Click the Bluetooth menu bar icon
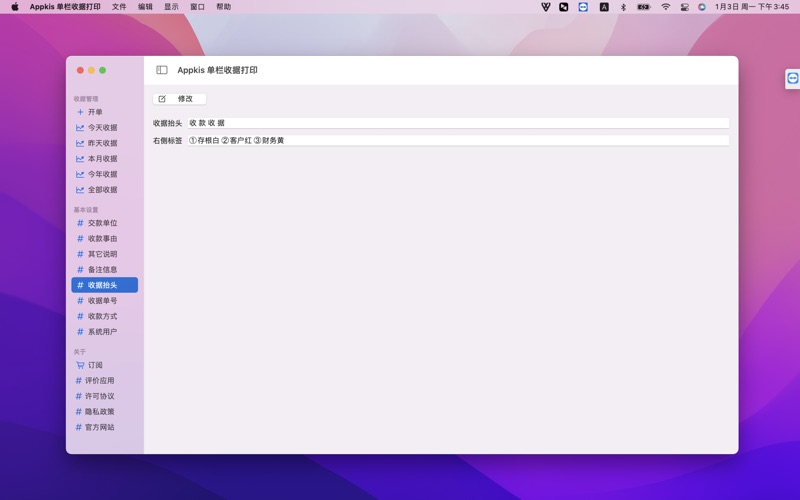The width and height of the screenshot is (800, 500). pos(623,7)
